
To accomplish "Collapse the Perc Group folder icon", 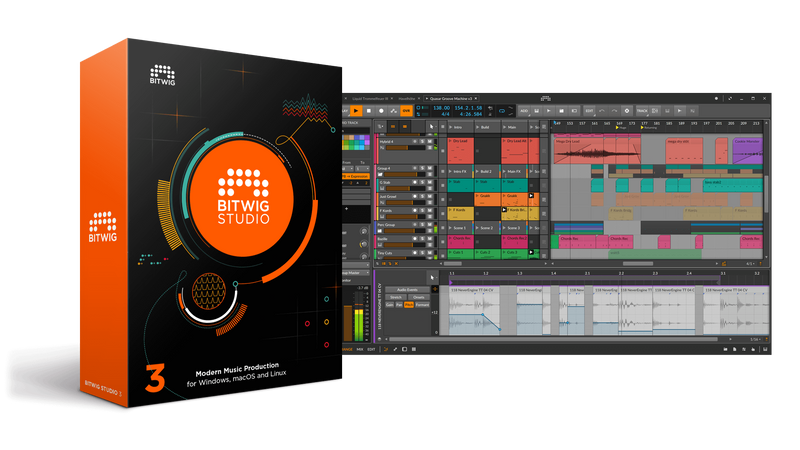I will (x=381, y=231).
